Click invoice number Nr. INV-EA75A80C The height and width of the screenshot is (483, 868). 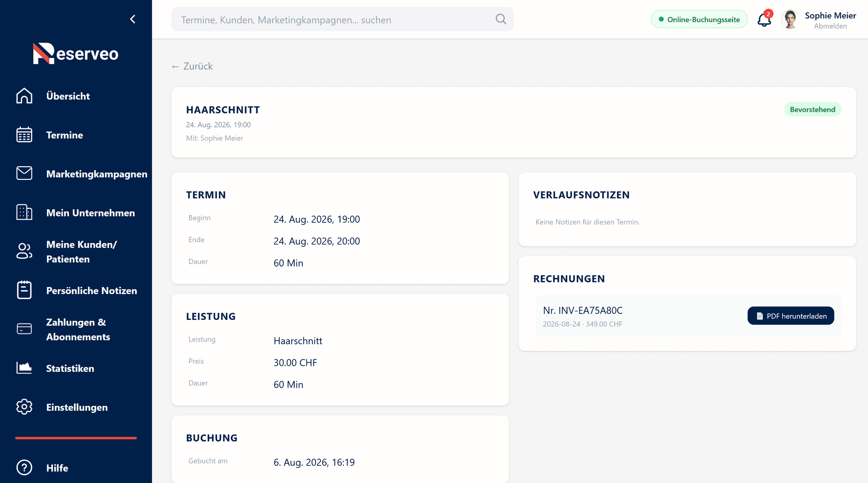(x=583, y=310)
